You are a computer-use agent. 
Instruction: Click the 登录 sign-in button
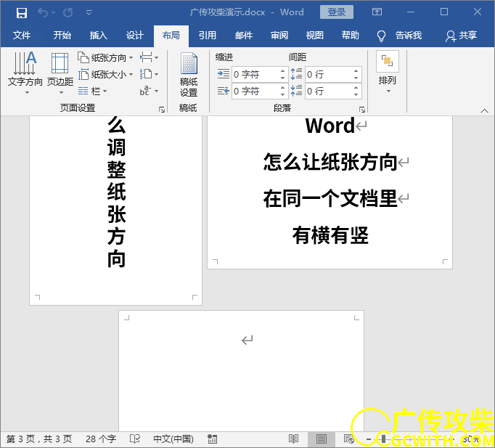click(337, 12)
